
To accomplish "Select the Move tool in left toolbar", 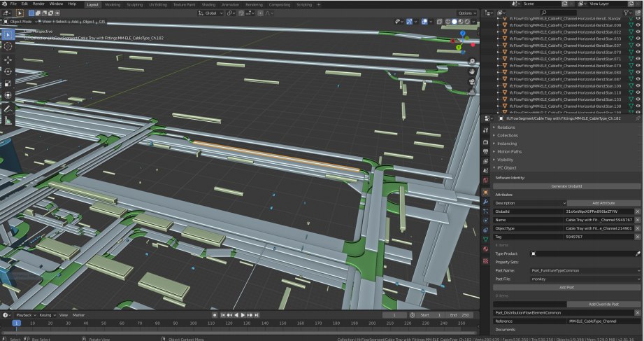I will pos(8,60).
